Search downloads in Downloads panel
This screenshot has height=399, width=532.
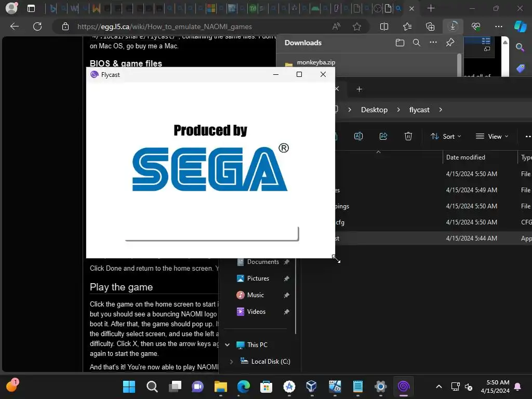416,43
